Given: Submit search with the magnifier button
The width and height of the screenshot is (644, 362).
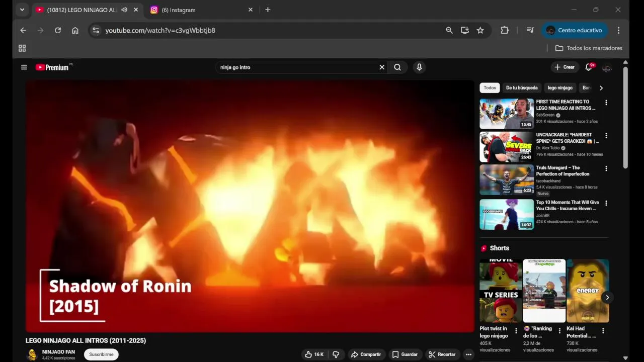Looking at the screenshot, I should (x=397, y=67).
